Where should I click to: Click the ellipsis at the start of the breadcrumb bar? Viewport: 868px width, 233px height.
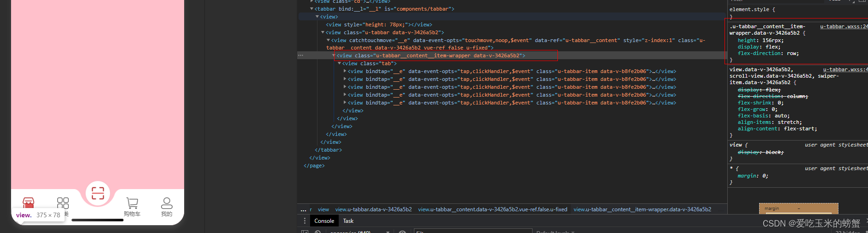(303, 210)
